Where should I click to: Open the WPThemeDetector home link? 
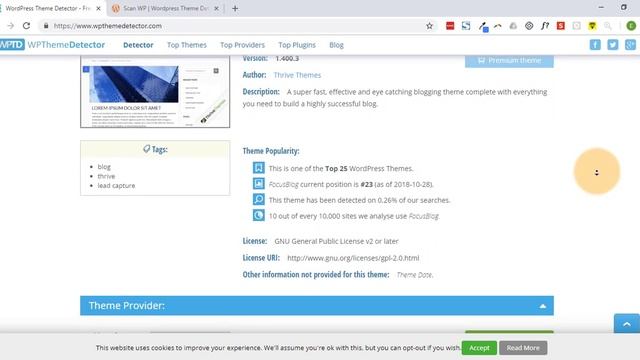pyautogui.click(x=66, y=44)
